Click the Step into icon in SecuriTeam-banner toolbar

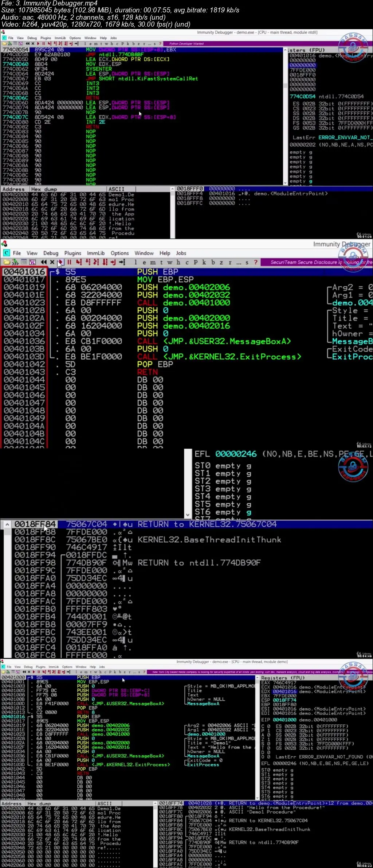(x=78, y=262)
